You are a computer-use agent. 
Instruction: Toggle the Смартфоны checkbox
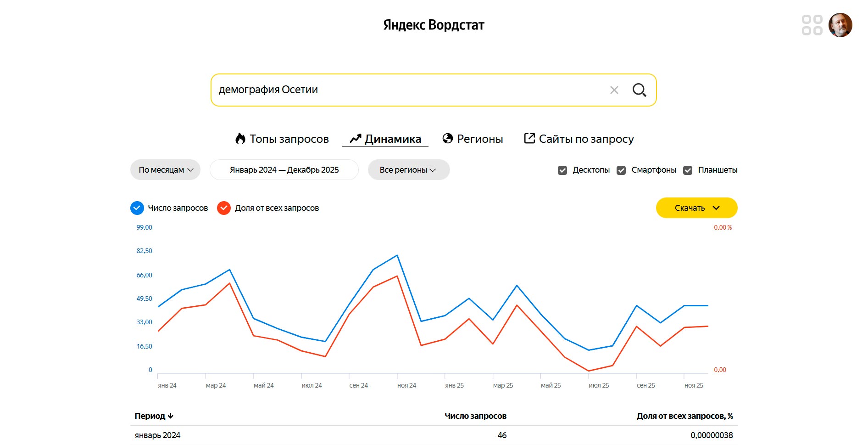click(x=621, y=170)
